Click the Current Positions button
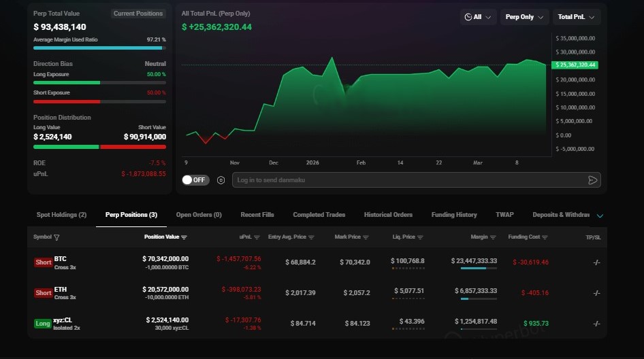Image resolution: width=644 pixels, height=359 pixels. (138, 14)
